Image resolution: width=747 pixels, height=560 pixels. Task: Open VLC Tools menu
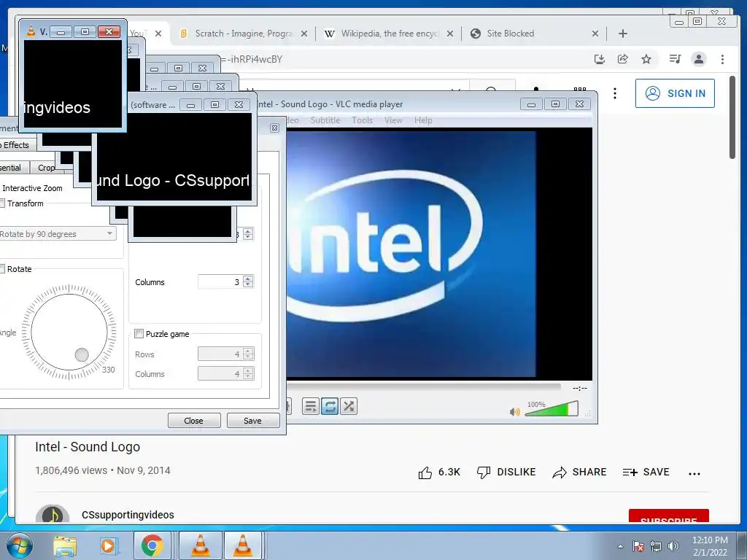362,120
